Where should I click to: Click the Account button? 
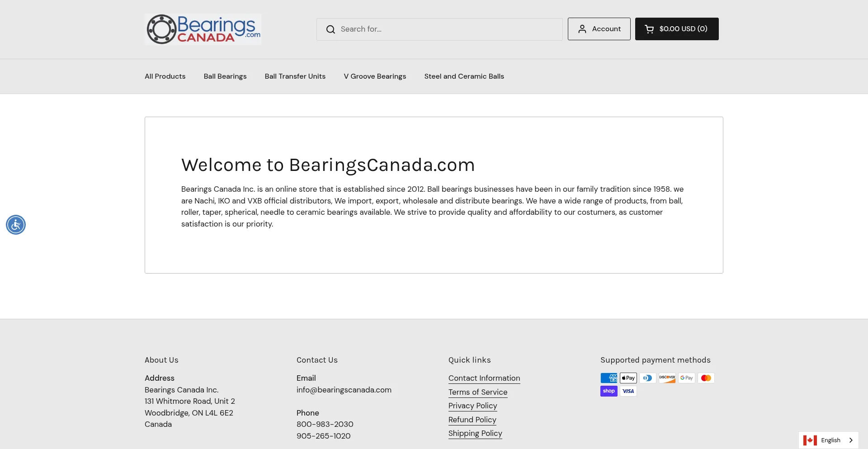click(599, 29)
